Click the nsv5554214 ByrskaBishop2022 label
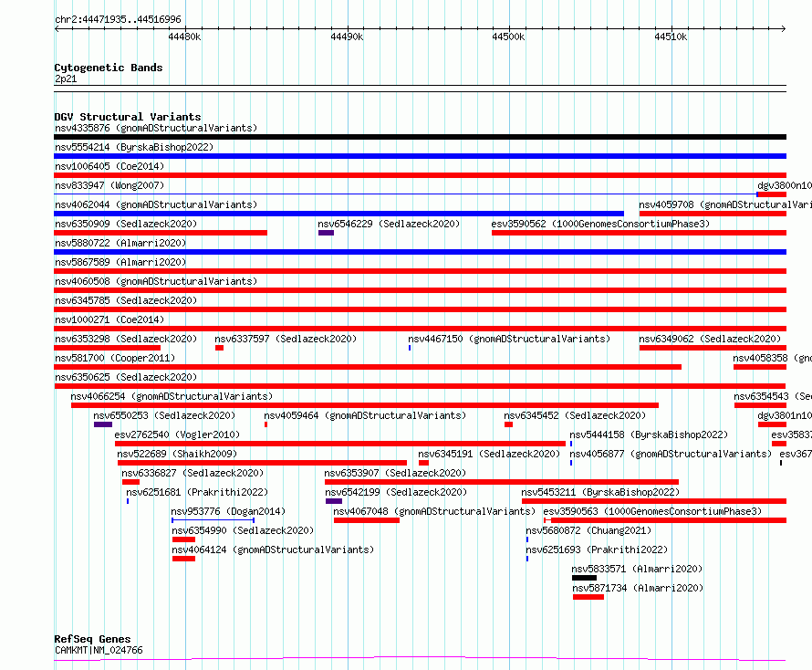The height and width of the screenshot is (670, 812). pyautogui.click(x=134, y=147)
